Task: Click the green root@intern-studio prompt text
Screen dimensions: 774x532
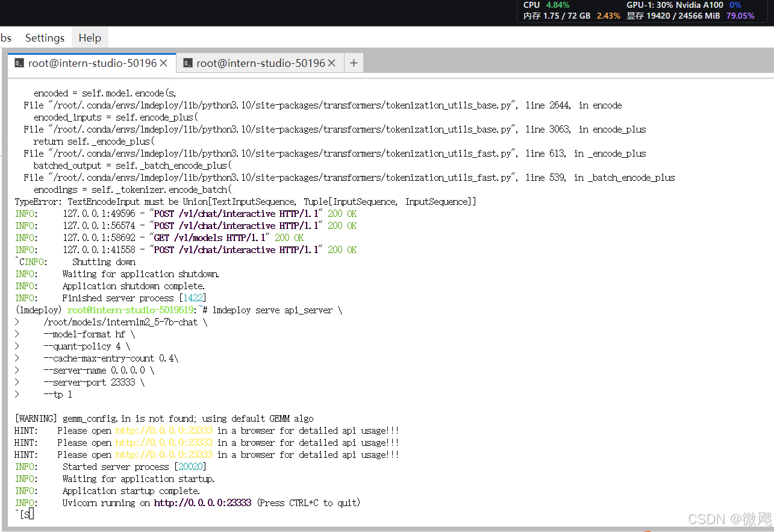Action: (x=130, y=310)
